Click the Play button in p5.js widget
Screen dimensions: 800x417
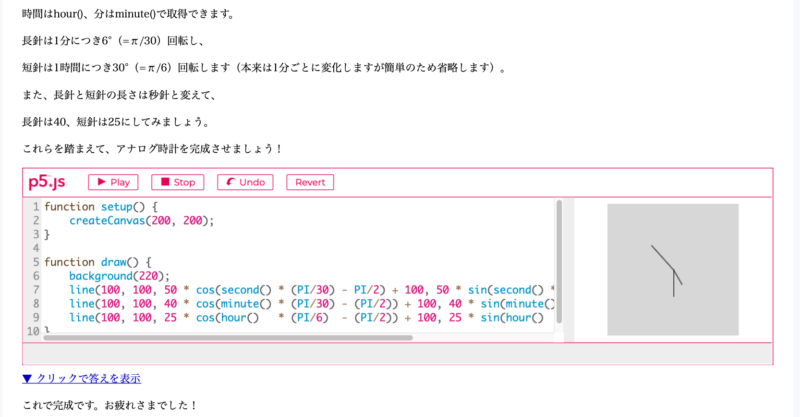tap(113, 182)
